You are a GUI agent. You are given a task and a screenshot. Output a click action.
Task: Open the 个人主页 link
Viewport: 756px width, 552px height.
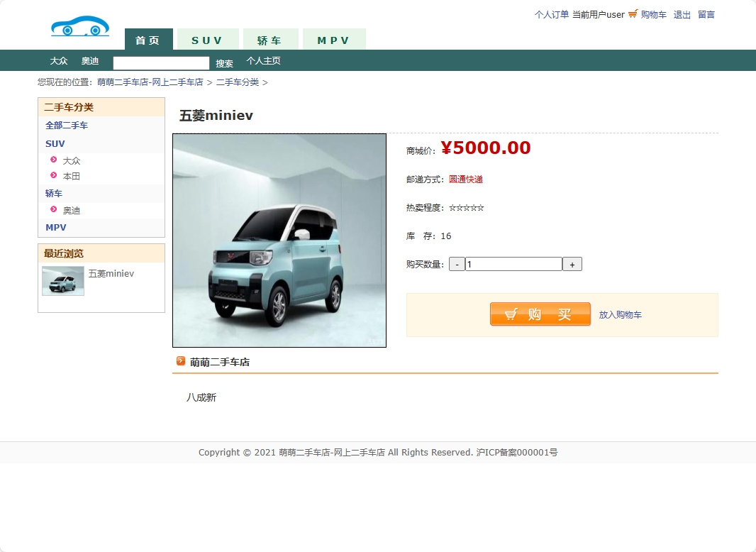tap(263, 61)
